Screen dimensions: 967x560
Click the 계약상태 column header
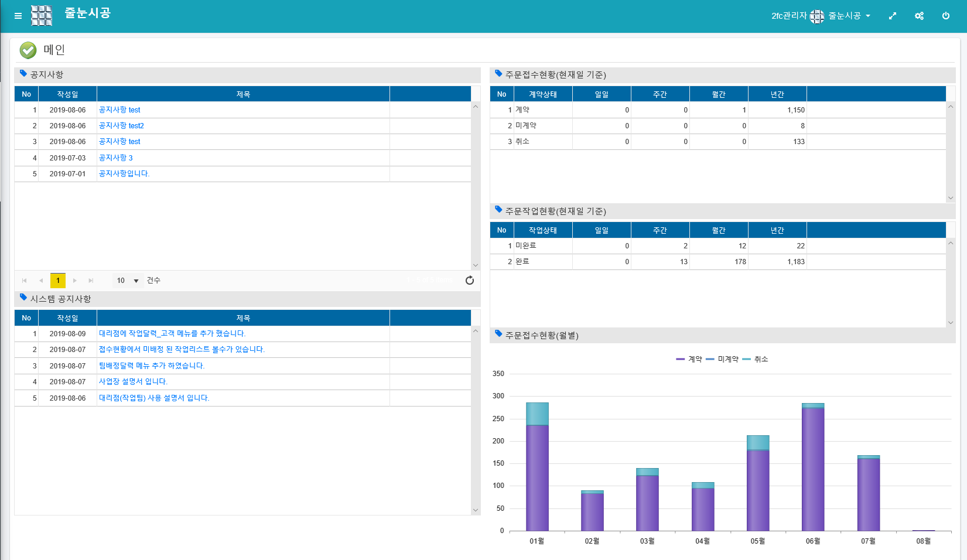click(x=542, y=94)
